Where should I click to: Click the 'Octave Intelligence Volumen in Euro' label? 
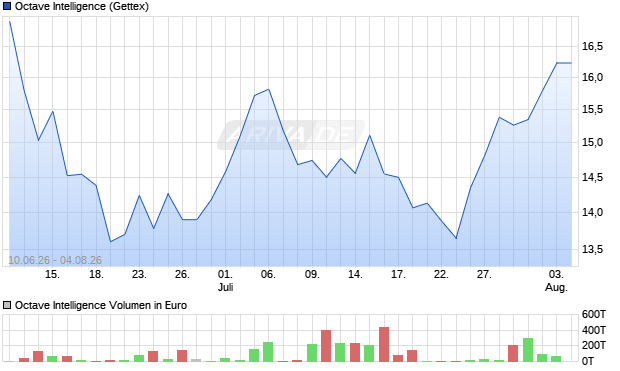click(101, 305)
